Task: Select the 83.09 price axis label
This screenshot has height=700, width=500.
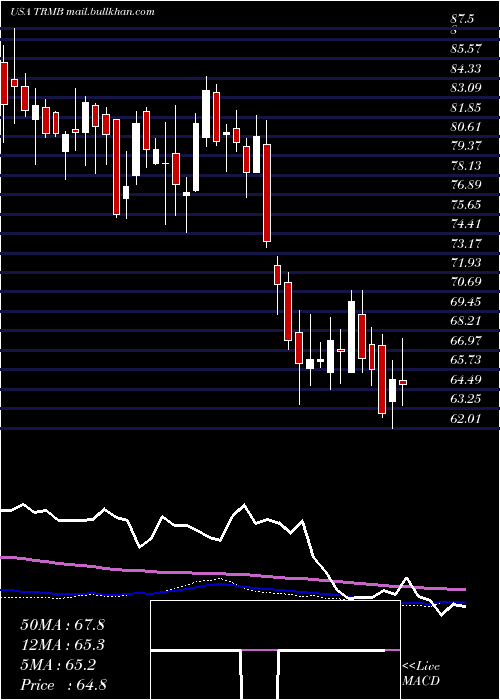Action: coord(466,88)
